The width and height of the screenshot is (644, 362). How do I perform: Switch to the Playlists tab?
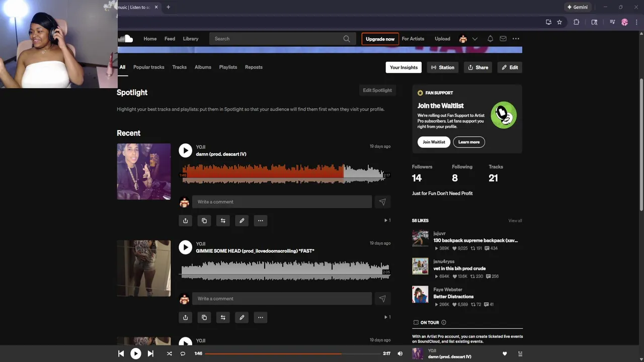click(x=228, y=67)
